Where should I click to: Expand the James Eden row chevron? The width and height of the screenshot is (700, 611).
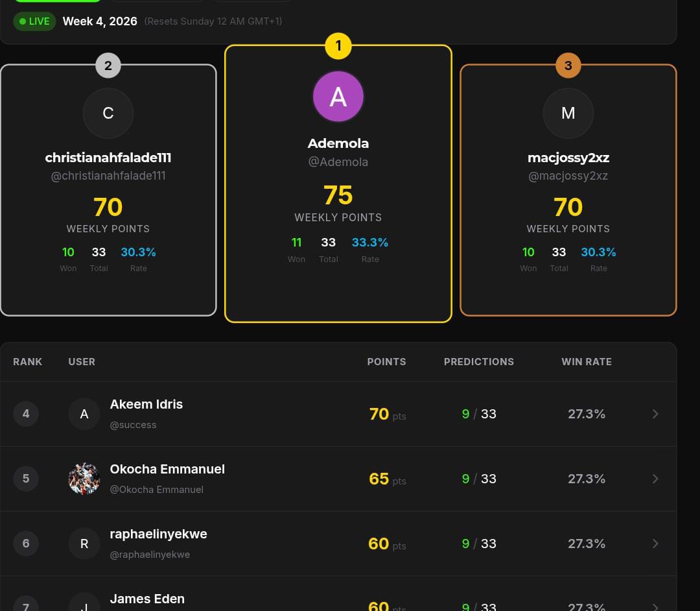[x=655, y=606]
